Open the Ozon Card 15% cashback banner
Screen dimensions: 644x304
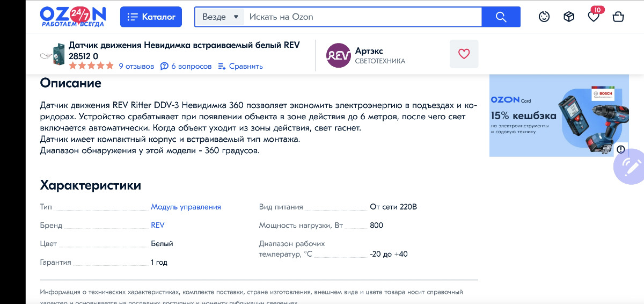559,115
